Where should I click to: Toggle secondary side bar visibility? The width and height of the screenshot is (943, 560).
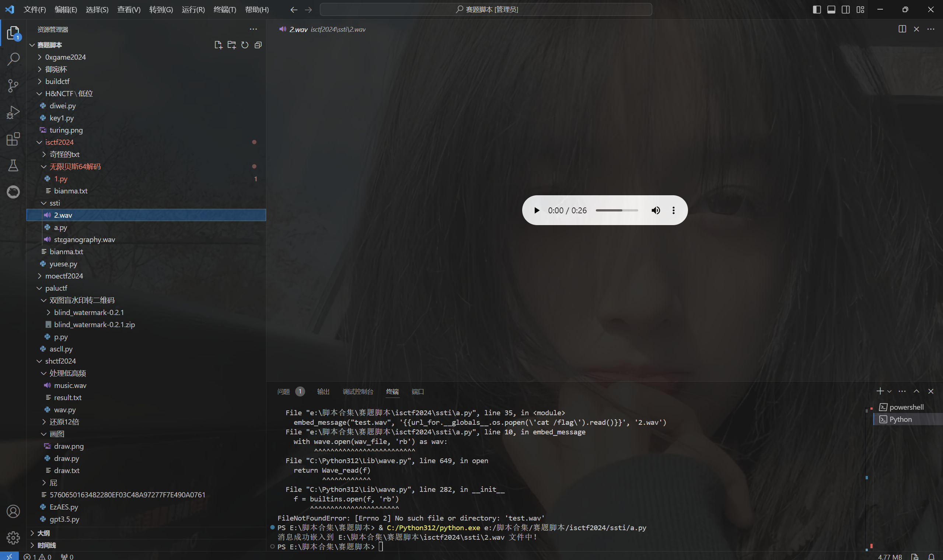846,10
